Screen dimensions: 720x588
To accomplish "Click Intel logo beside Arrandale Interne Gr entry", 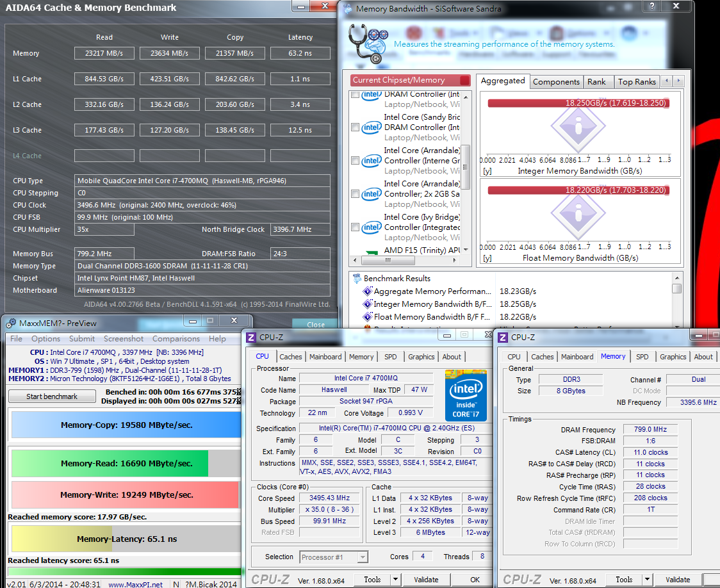I will (371, 161).
